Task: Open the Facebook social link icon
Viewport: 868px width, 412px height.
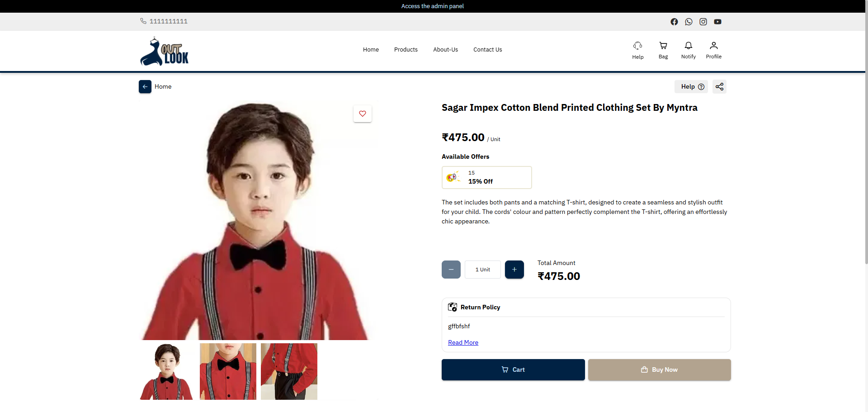Action: point(674,22)
